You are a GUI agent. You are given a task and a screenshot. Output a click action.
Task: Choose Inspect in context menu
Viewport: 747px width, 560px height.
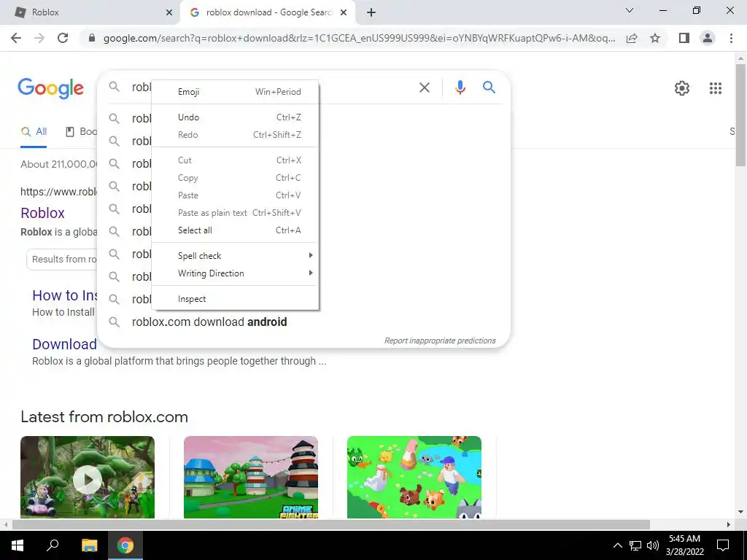click(x=236, y=299)
